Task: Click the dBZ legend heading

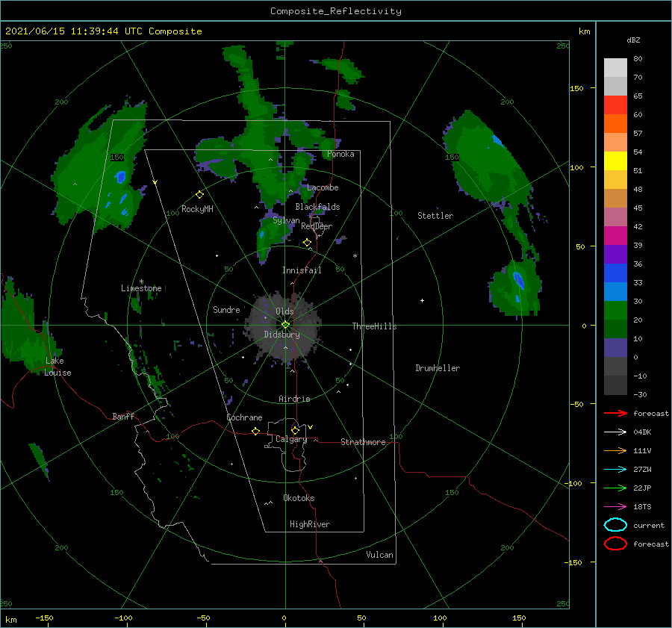Action: tap(633, 40)
